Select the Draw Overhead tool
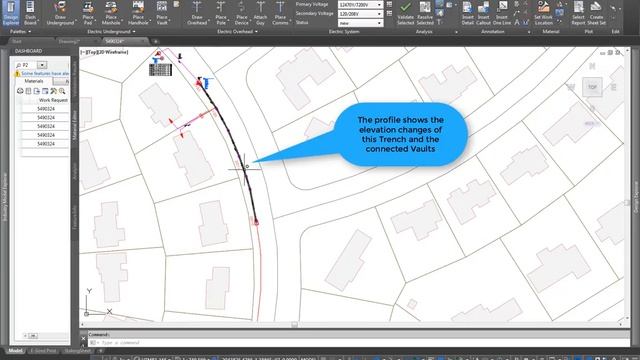Image resolution: width=640 pixels, height=360 pixels. [x=197, y=13]
